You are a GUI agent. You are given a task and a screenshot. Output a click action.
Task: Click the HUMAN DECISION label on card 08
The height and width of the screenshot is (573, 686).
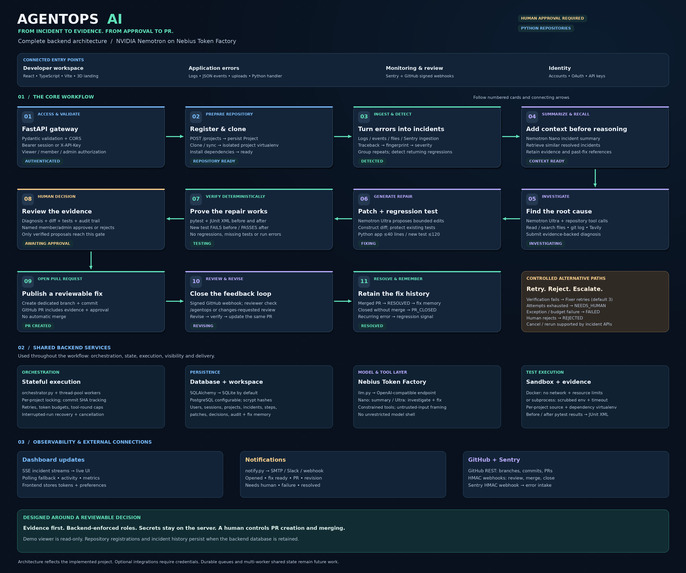[x=56, y=196]
